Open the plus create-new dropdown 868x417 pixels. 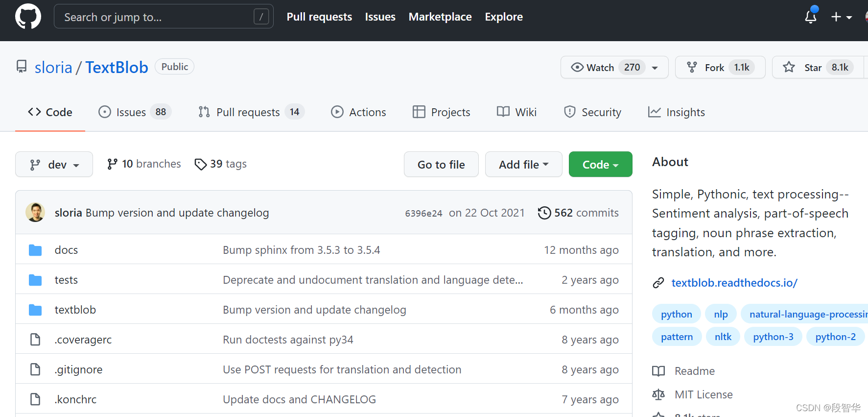(x=841, y=17)
